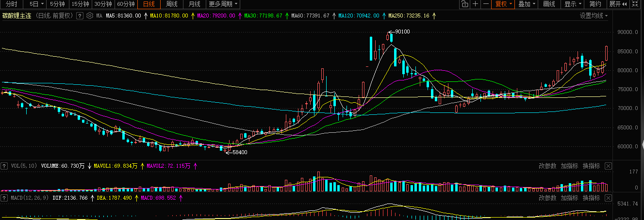Open the 更多周期 dropdown
This screenshot has height=220, width=644.
pos(223,4)
